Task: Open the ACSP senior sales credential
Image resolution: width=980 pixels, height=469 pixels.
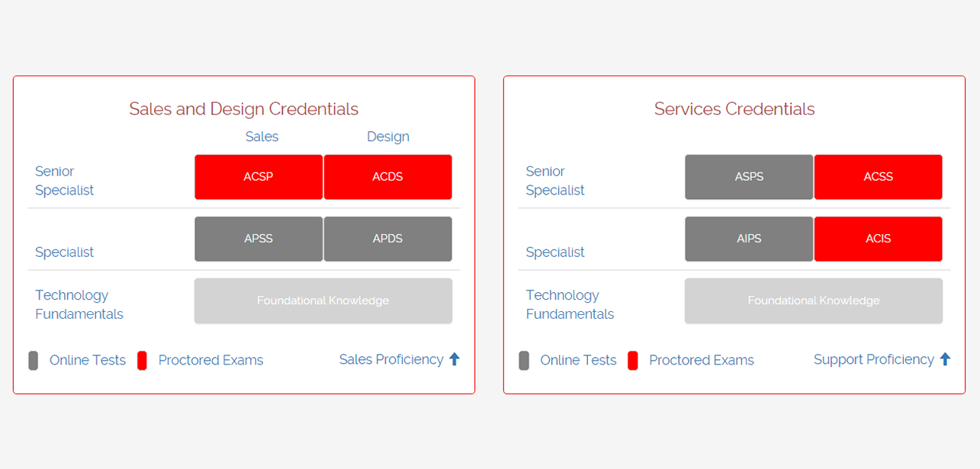Action: [x=259, y=177]
